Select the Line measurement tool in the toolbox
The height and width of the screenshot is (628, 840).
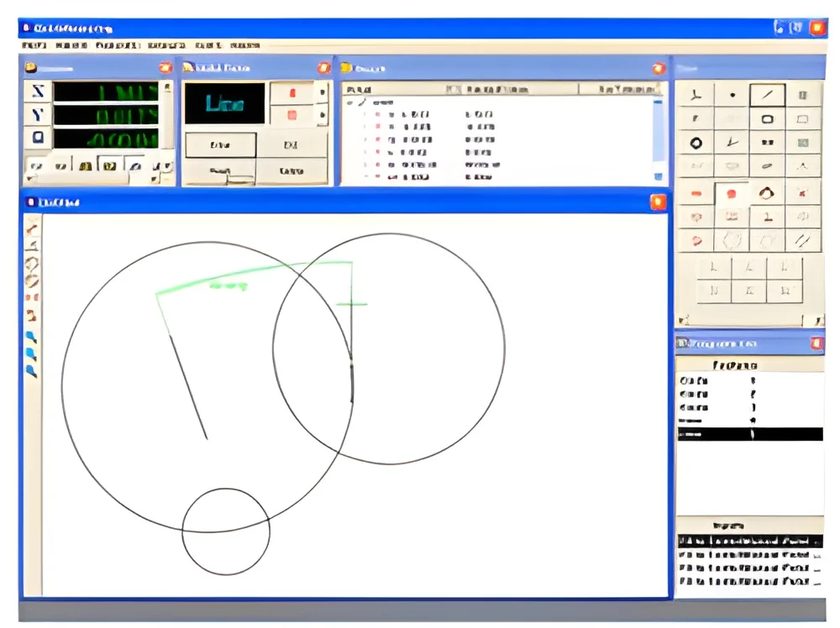pos(767,96)
